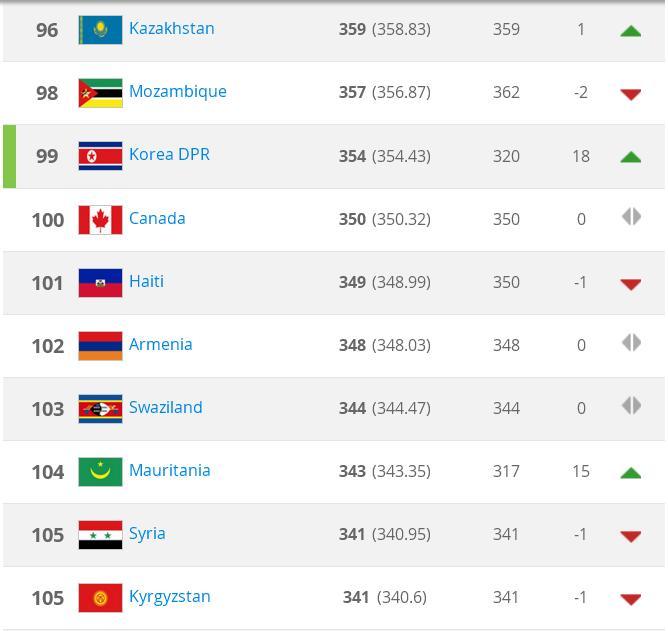668x631 pixels.
Task: Open the Mozambique team link
Action: coord(178,92)
